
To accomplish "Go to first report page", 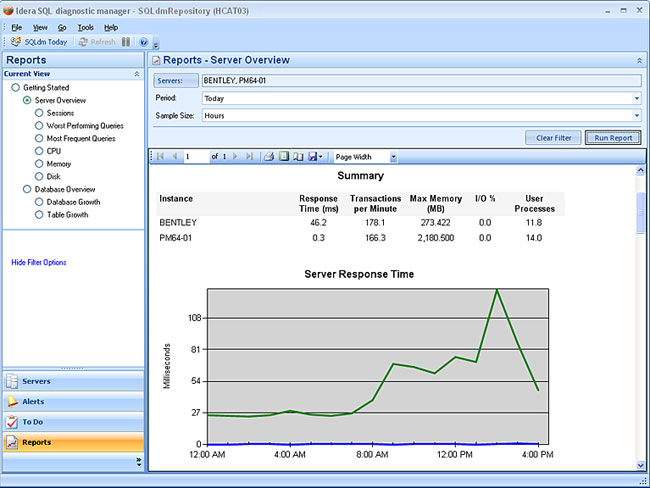I will coord(160,156).
